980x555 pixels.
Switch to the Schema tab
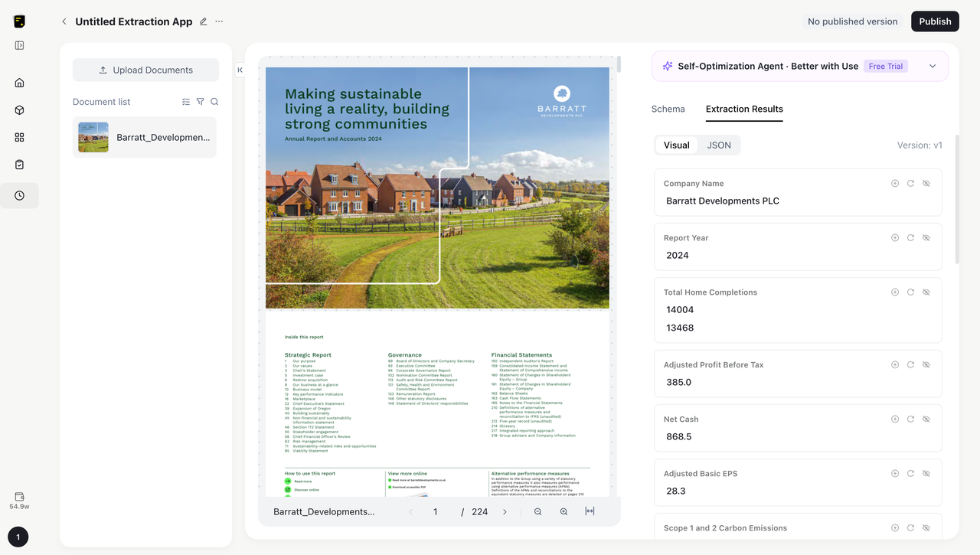coord(668,109)
